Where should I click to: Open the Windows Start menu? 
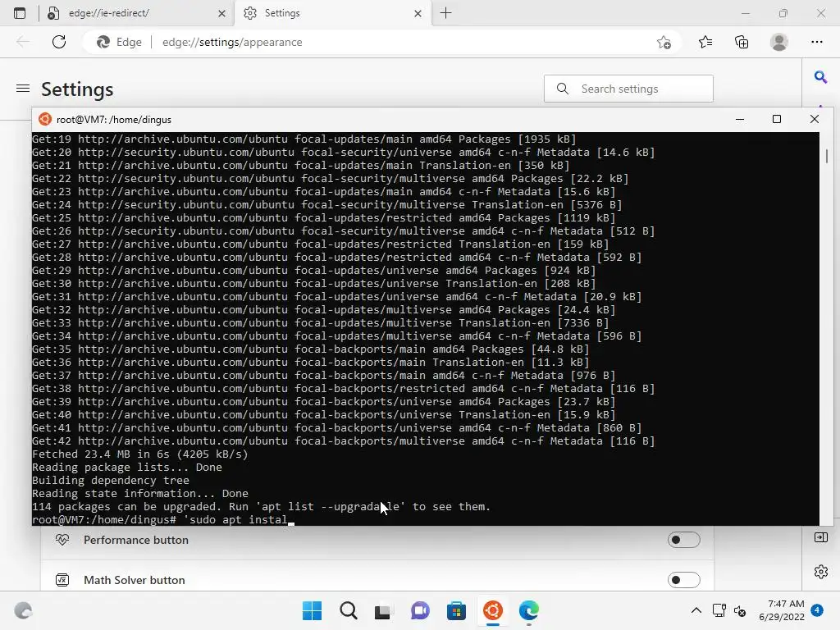(312, 610)
